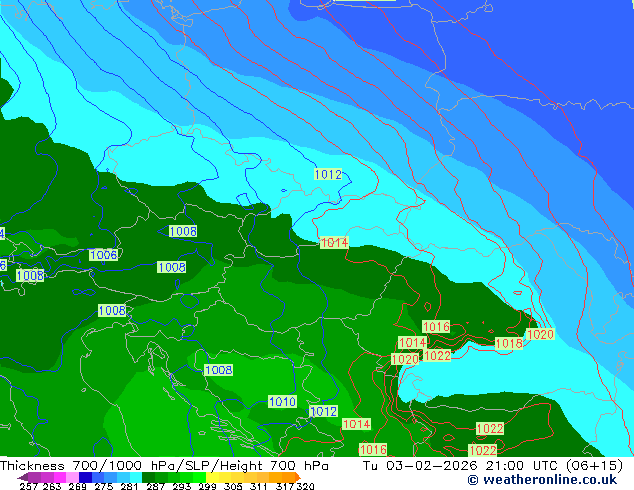The image size is (634, 490).
Task: Click the legend value 320
Action: click(305, 486)
